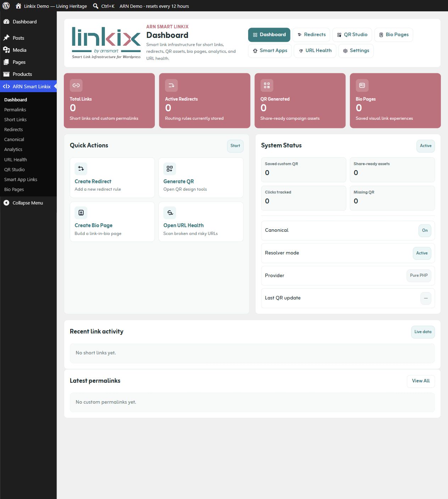Click 'No custom permalinks yet.' message
Image resolution: width=448 pixels, height=499 pixels.
(106, 402)
